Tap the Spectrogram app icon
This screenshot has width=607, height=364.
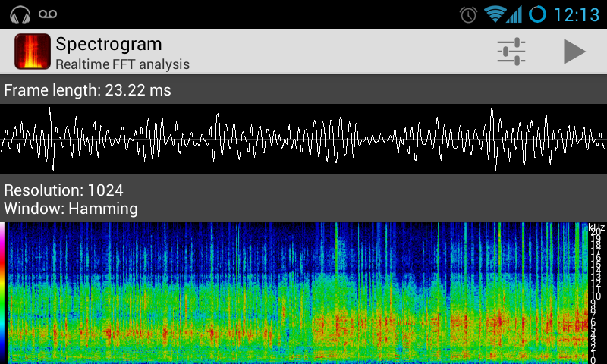click(x=33, y=52)
